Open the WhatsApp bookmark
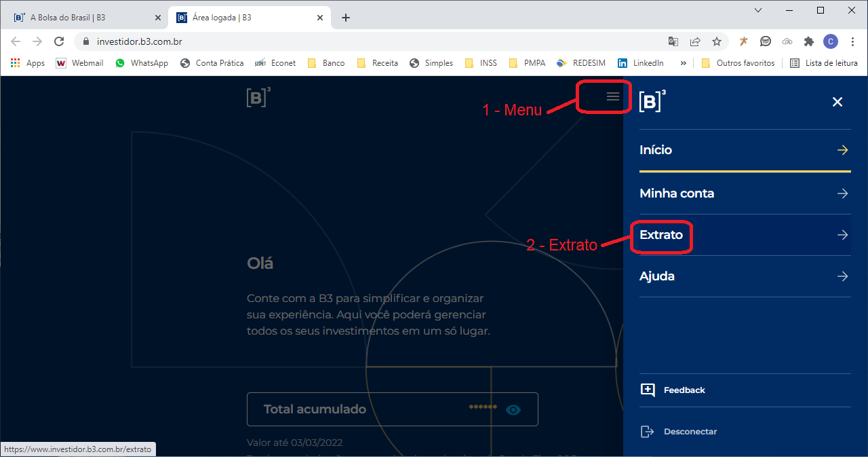The height and width of the screenshot is (467, 868). (x=141, y=63)
